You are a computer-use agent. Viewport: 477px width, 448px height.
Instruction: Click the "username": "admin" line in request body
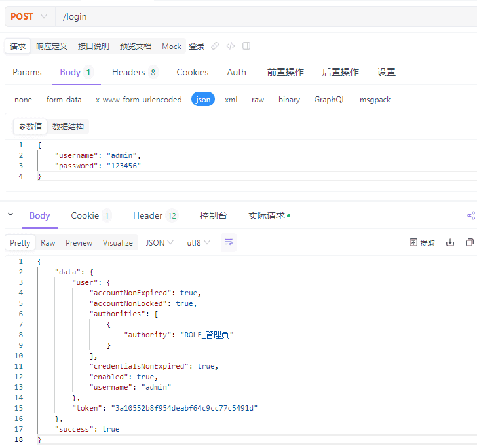98,155
